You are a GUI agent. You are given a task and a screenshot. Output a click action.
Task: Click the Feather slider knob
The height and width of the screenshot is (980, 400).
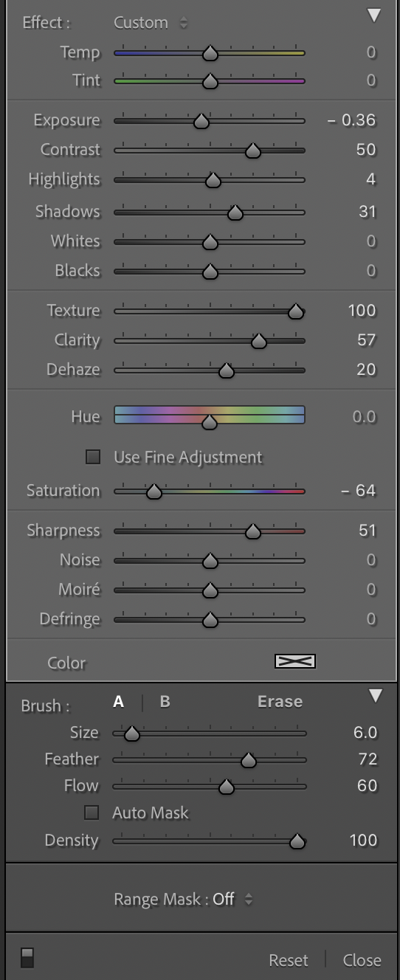click(x=249, y=760)
